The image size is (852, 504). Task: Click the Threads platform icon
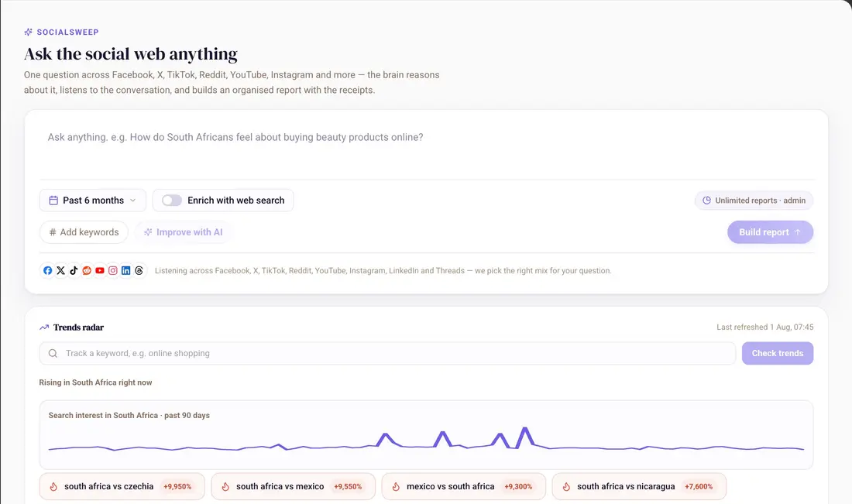tap(139, 270)
